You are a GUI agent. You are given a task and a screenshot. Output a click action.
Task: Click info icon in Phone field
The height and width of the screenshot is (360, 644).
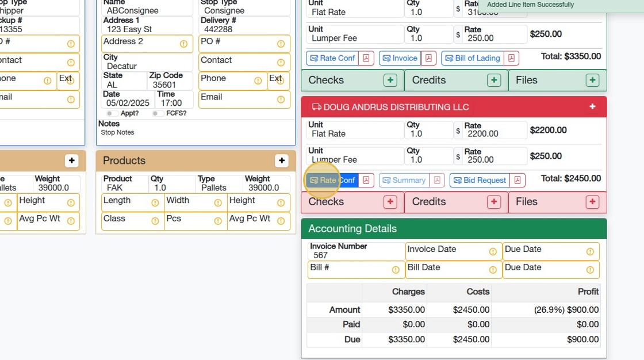click(258, 81)
